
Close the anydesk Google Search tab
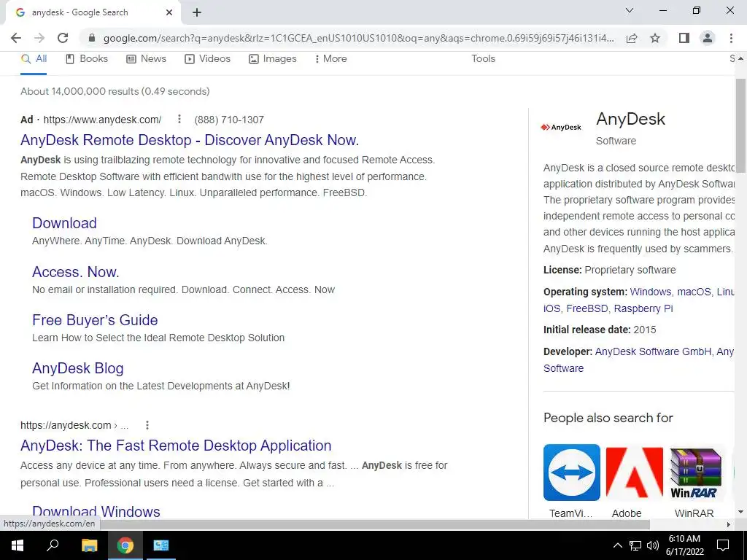click(x=169, y=12)
